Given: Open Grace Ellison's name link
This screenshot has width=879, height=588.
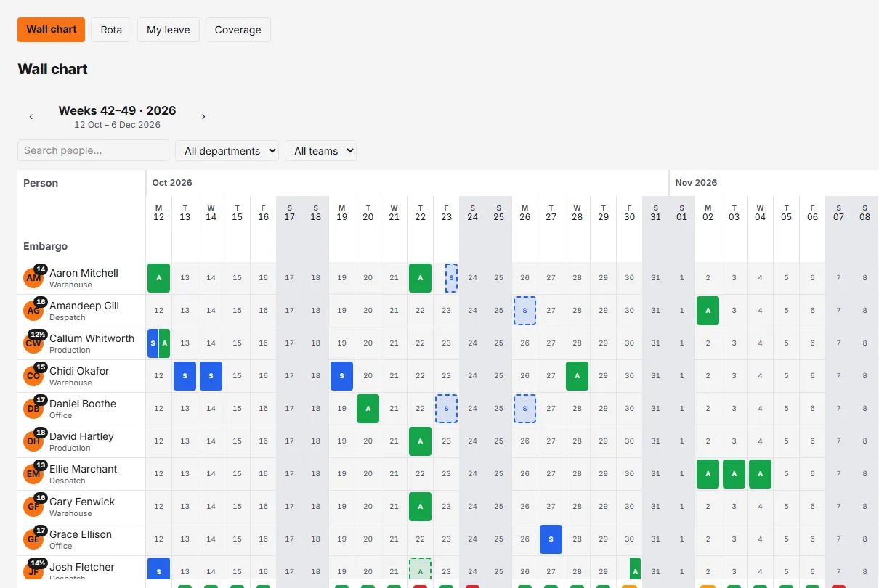Looking at the screenshot, I should [81, 534].
